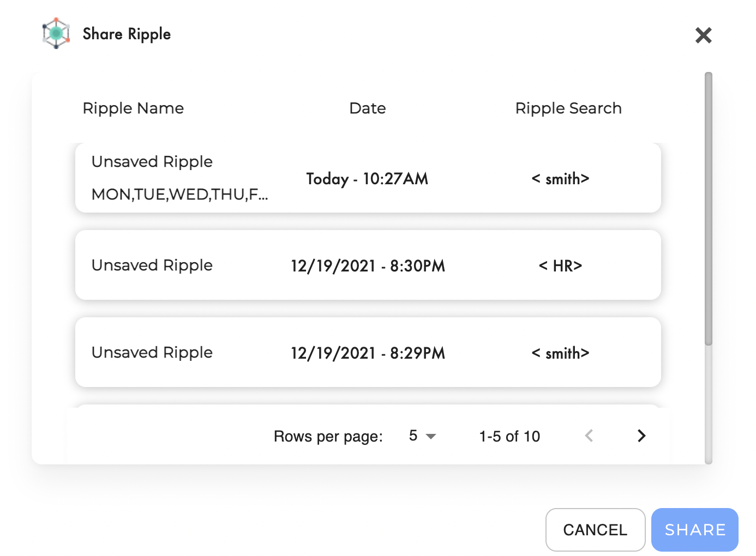The width and height of the screenshot is (756, 556).
Task: Click the Share Ripple dialog title
Action: [127, 34]
